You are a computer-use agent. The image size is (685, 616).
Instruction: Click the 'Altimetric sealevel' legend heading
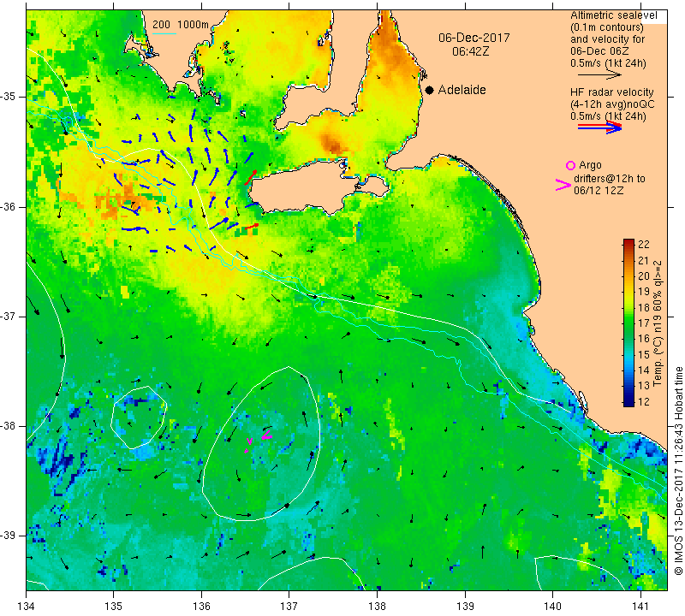613,15
